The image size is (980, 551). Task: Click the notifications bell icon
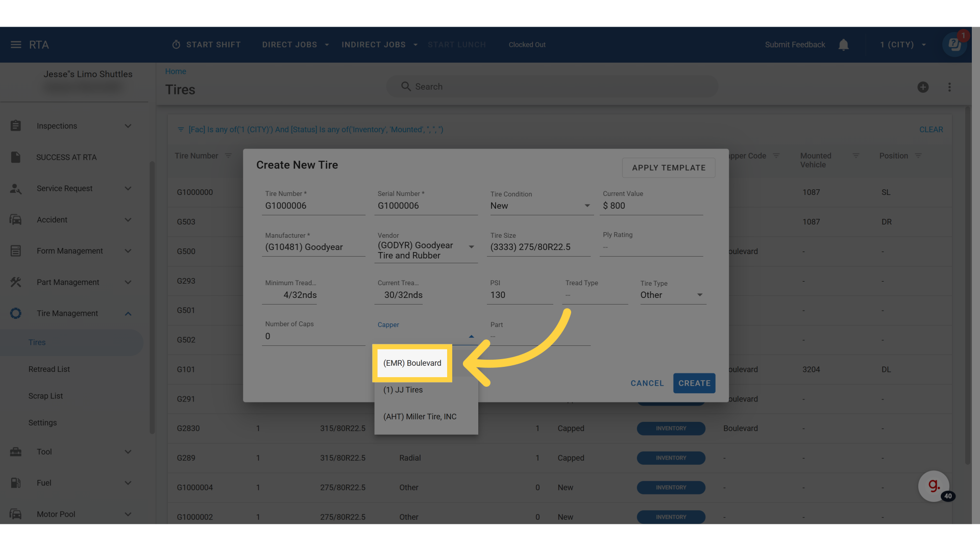(x=843, y=45)
